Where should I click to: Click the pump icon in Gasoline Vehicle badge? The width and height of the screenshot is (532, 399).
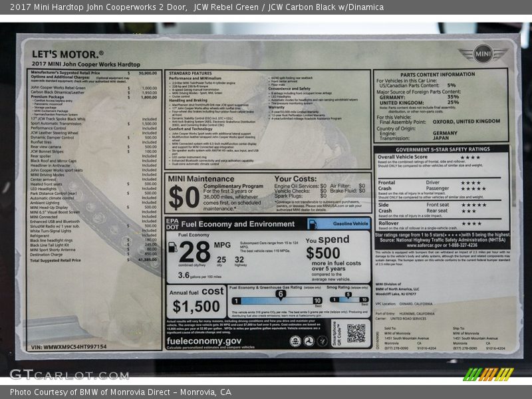[x=313, y=224]
